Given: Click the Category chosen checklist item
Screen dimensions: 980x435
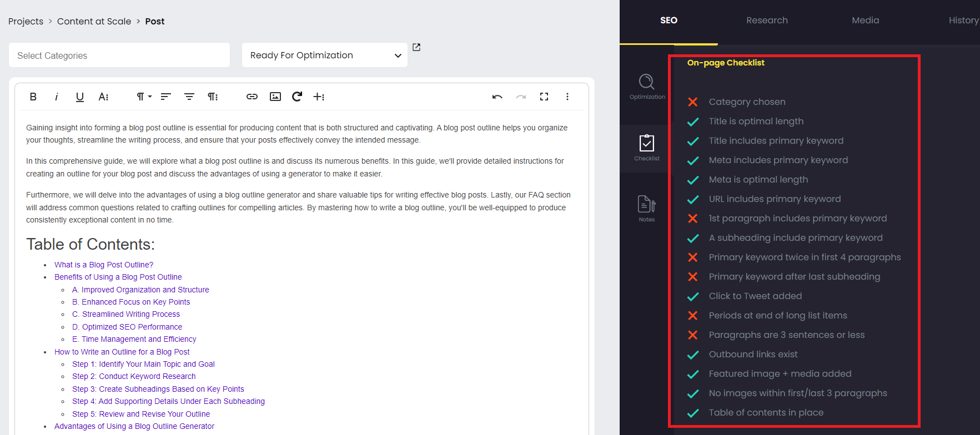Looking at the screenshot, I should click(x=747, y=102).
